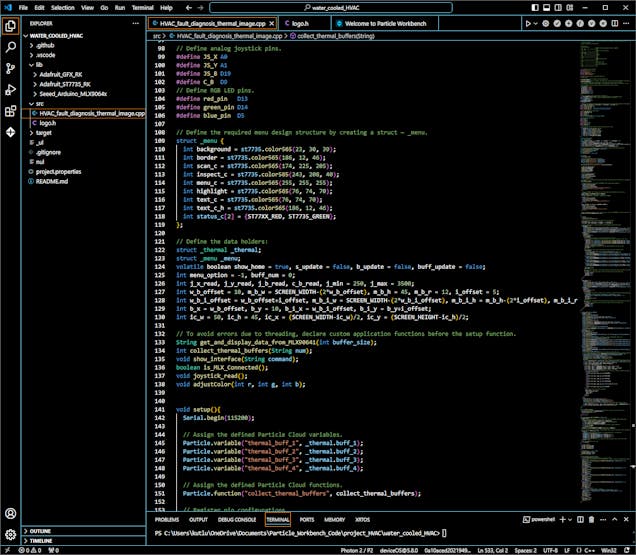Open the Search view in activity bar

pyautogui.click(x=10, y=47)
